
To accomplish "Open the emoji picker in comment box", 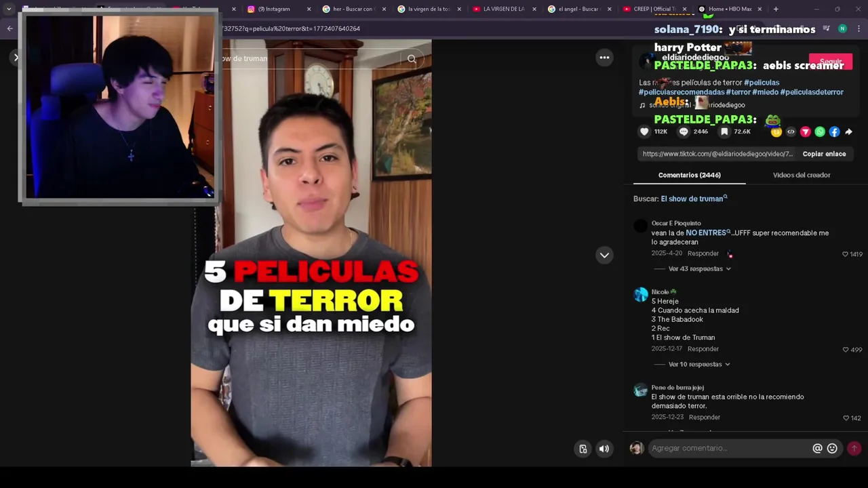I will coord(832,448).
